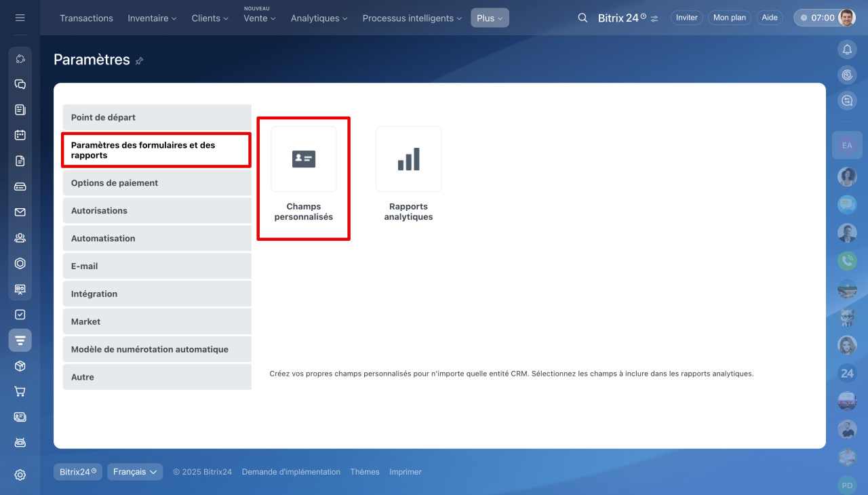Viewport: 868px width, 495px height.
Task: Click the Inviter button
Action: (686, 18)
